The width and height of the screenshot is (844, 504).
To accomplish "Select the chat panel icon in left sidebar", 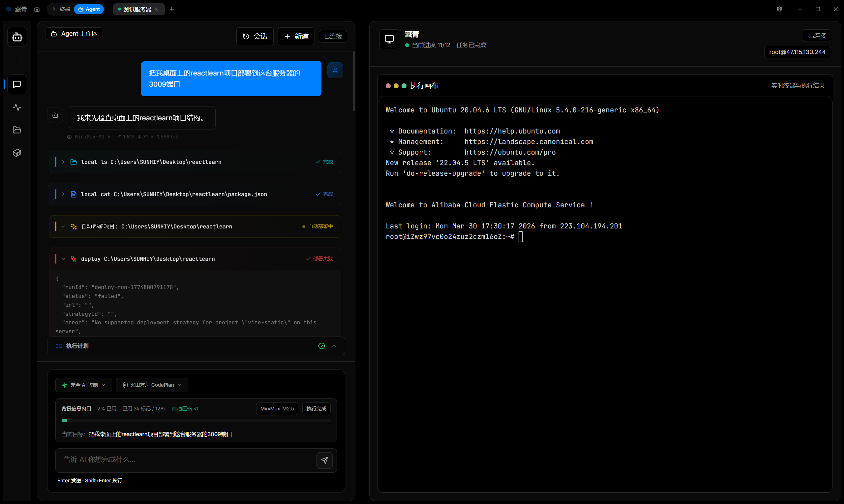I will pos(17,85).
